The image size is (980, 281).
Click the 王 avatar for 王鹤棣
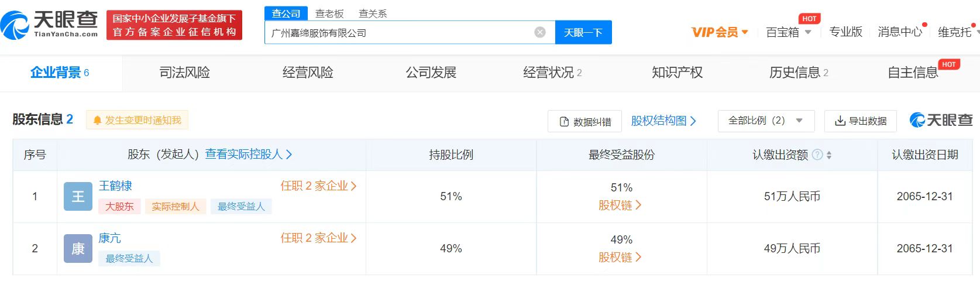pos(78,197)
